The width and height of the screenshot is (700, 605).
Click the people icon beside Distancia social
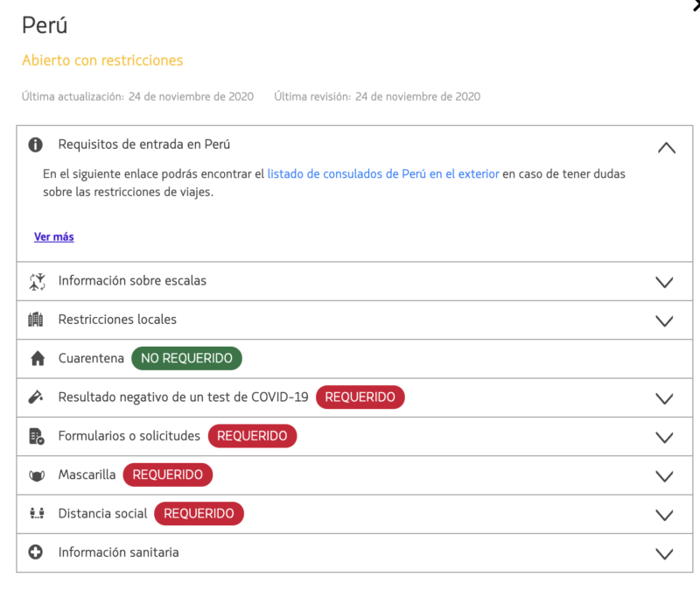36,514
